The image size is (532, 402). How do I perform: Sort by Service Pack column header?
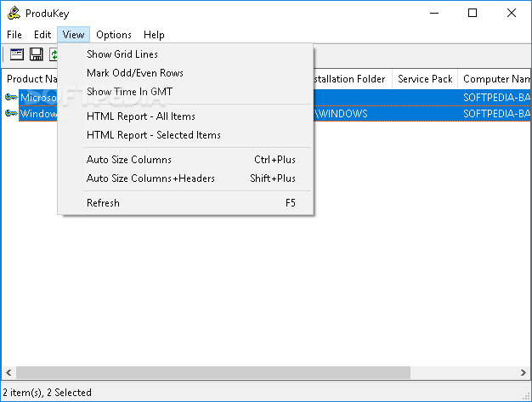pos(425,79)
